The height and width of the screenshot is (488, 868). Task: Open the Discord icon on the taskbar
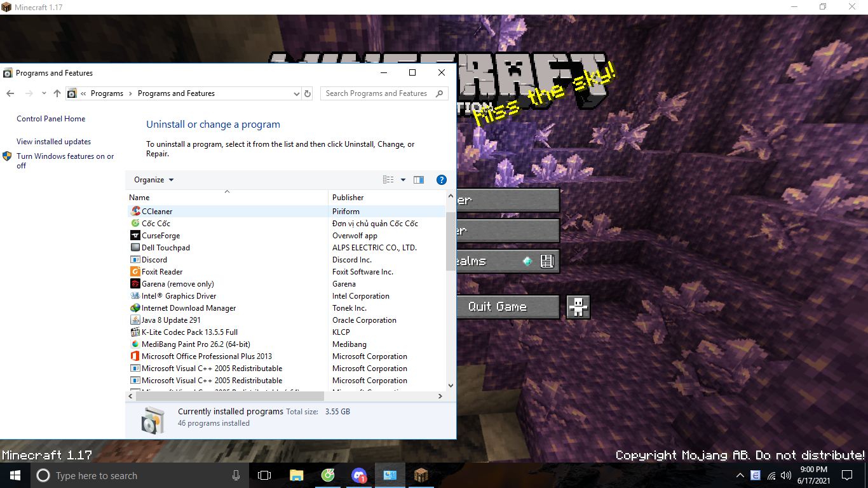(359, 475)
